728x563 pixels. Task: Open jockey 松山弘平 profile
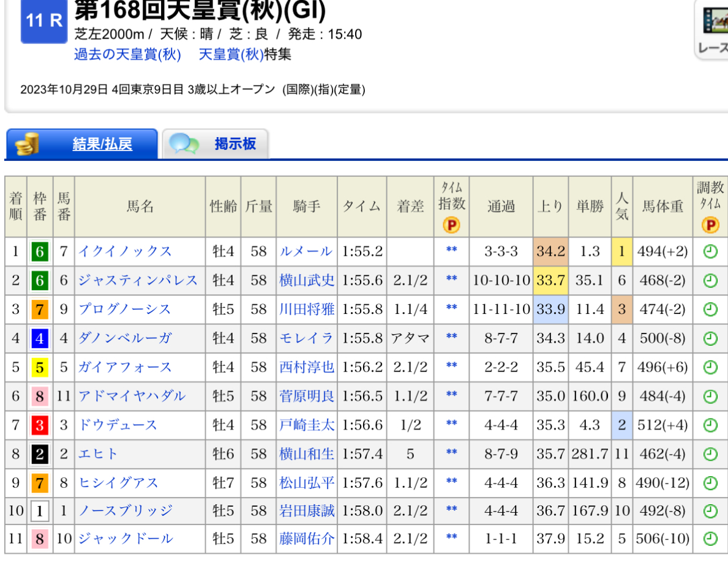click(307, 483)
